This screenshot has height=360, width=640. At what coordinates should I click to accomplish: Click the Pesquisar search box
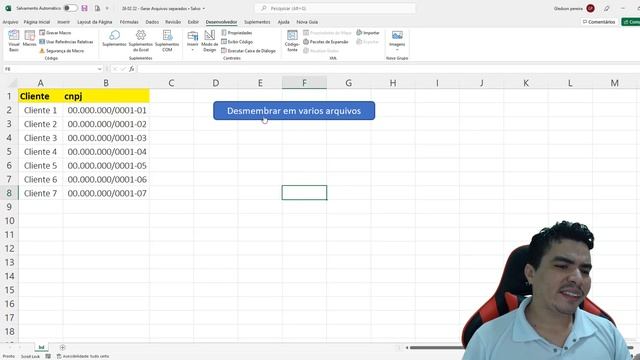click(x=335, y=8)
